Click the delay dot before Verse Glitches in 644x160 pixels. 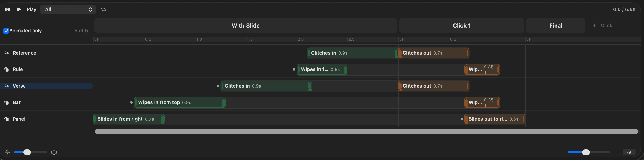(x=218, y=86)
